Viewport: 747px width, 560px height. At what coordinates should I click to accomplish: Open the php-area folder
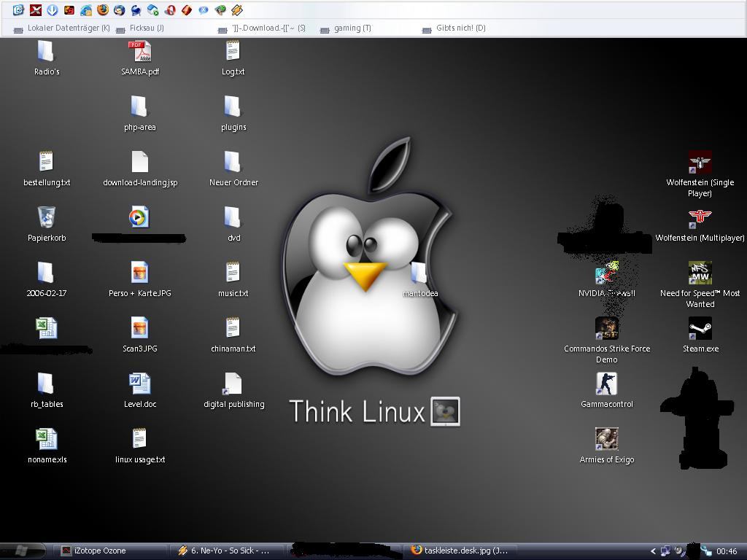tap(139, 114)
